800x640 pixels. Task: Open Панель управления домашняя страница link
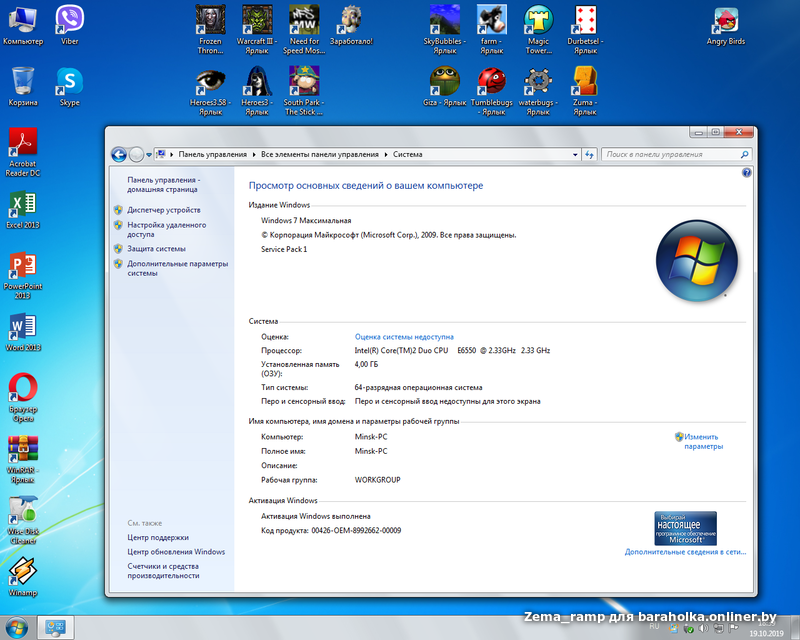pos(163,184)
